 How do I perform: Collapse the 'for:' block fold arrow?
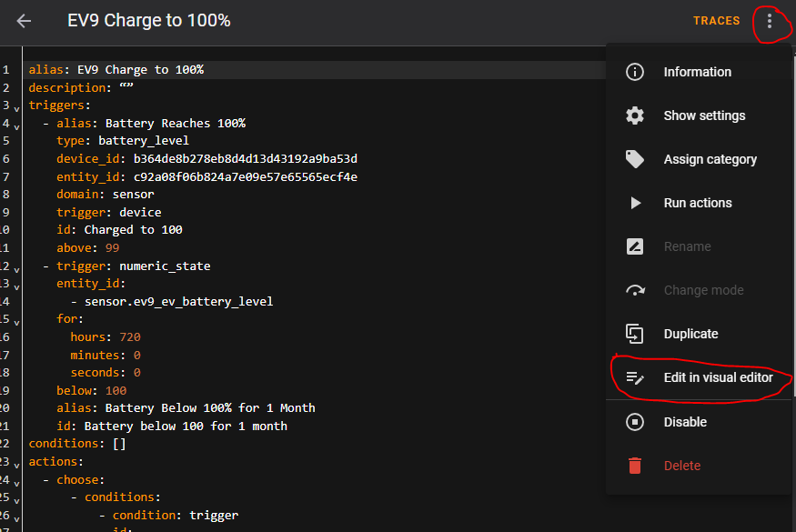click(x=16, y=322)
